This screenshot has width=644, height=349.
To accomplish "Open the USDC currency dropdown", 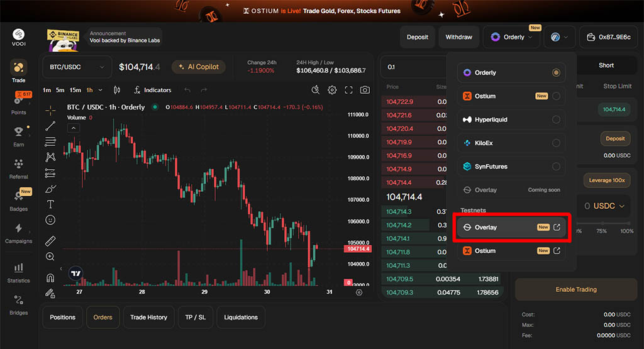I will click(x=609, y=206).
